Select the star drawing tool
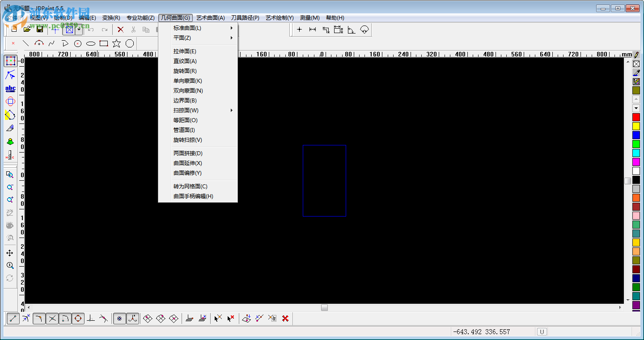Image resolution: width=644 pixels, height=340 pixels. click(116, 43)
